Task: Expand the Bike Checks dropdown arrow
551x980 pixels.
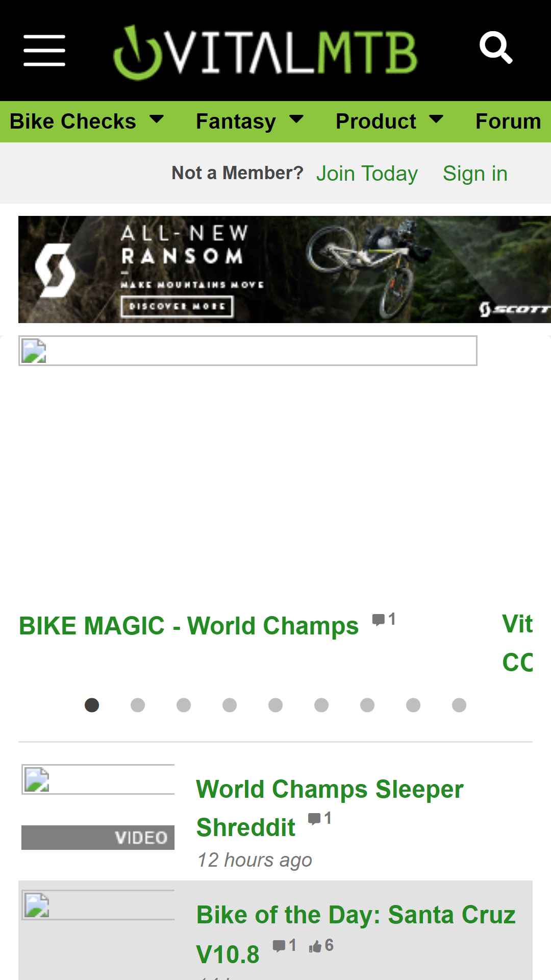Action: (157, 119)
